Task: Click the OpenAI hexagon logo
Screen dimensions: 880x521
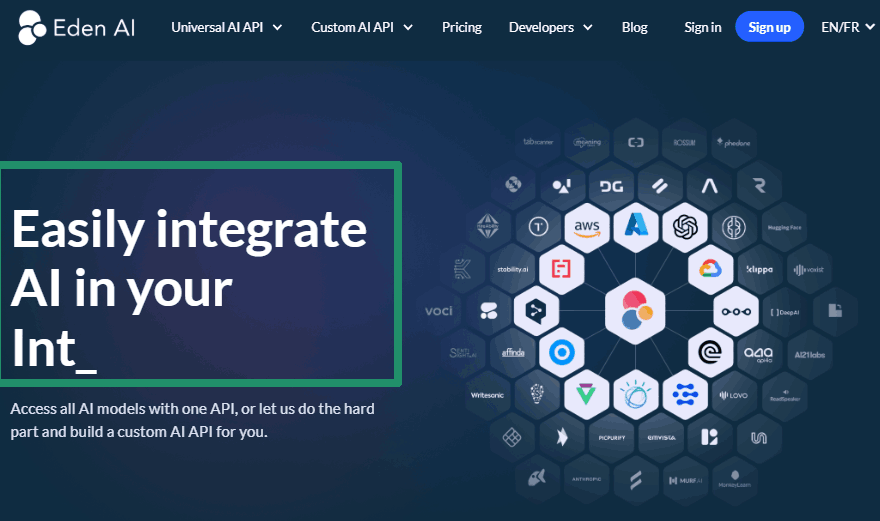Action: click(x=685, y=227)
